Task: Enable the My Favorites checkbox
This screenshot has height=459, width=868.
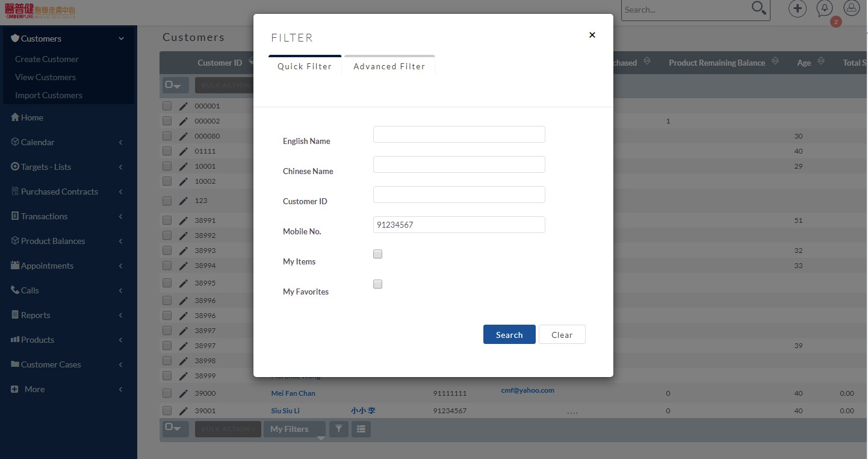Action: (378, 284)
